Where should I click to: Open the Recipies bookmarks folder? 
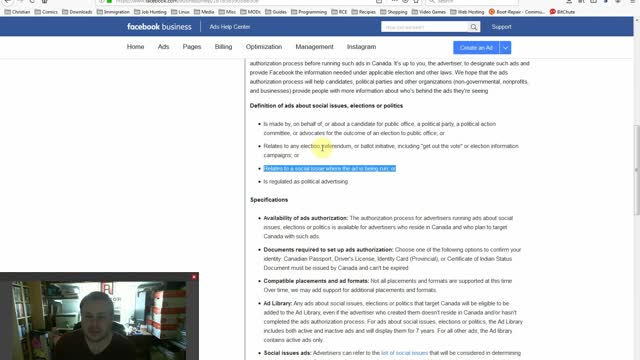click(364, 12)
